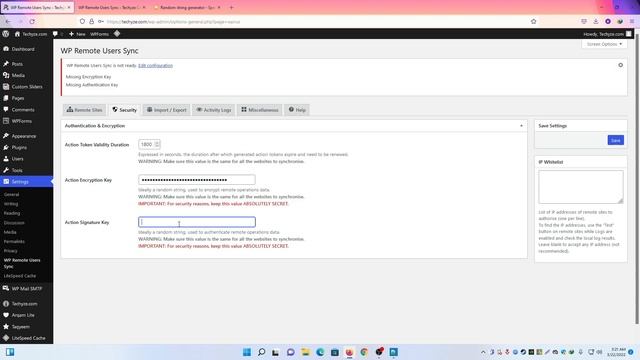
Task: Switch to second WP Remote Users Sync tab
Action: point(110,7)
